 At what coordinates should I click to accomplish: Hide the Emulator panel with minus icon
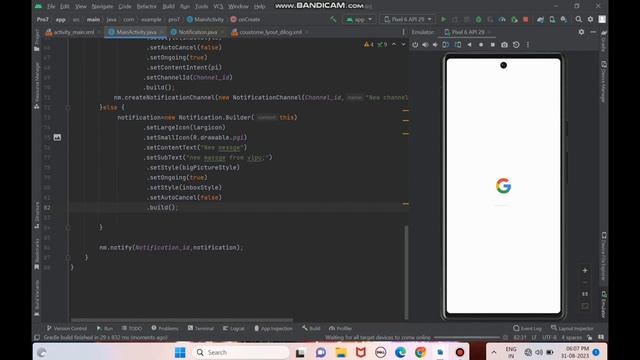click(x=593, y=32)
